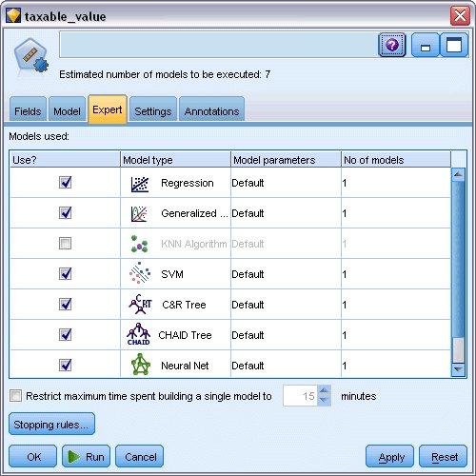The width and height of the screenshot is (476, 476).
Task: Select the KNN Algorithm model type label
Action: [194, 244]
